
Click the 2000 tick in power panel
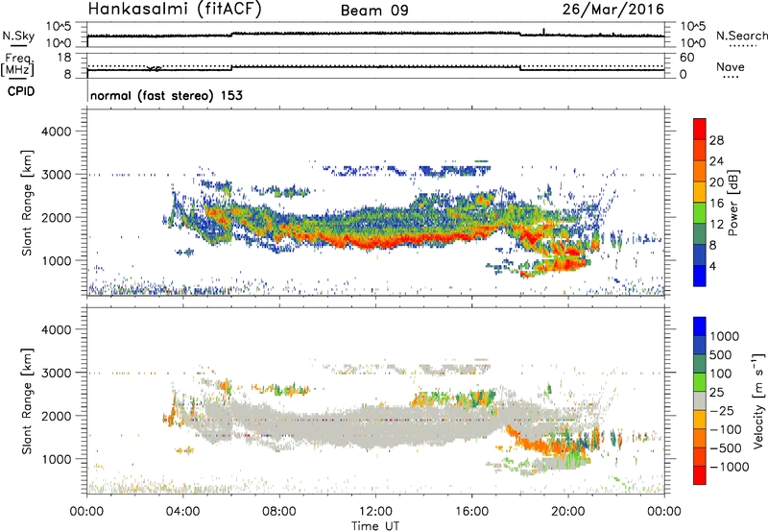click(x=57, y=217)
